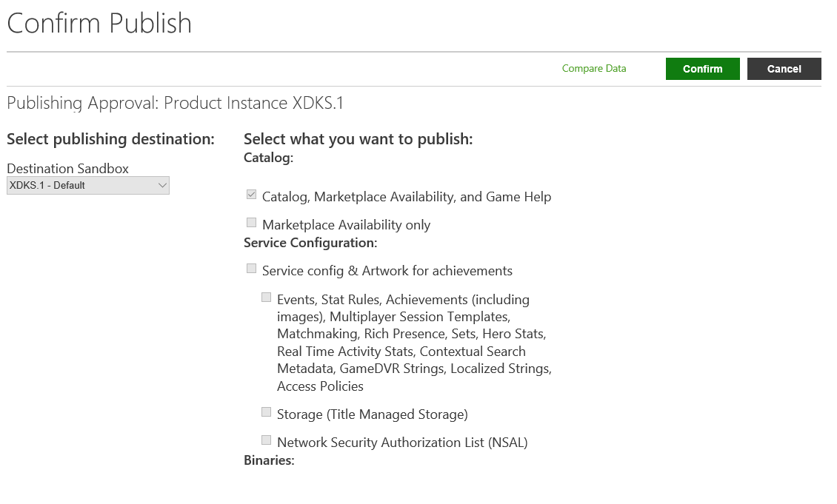Toggle Catalog, Marketplace Availability, and Game Help checkbox
837x504 pixels.
pos(251,195)
